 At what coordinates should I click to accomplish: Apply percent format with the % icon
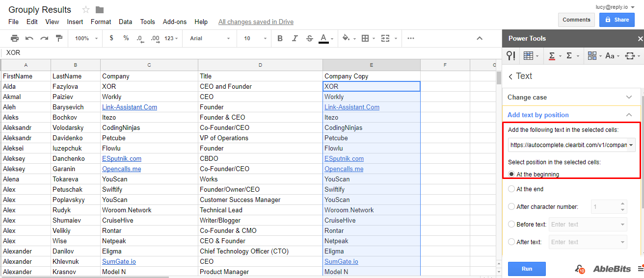[126, 38]
